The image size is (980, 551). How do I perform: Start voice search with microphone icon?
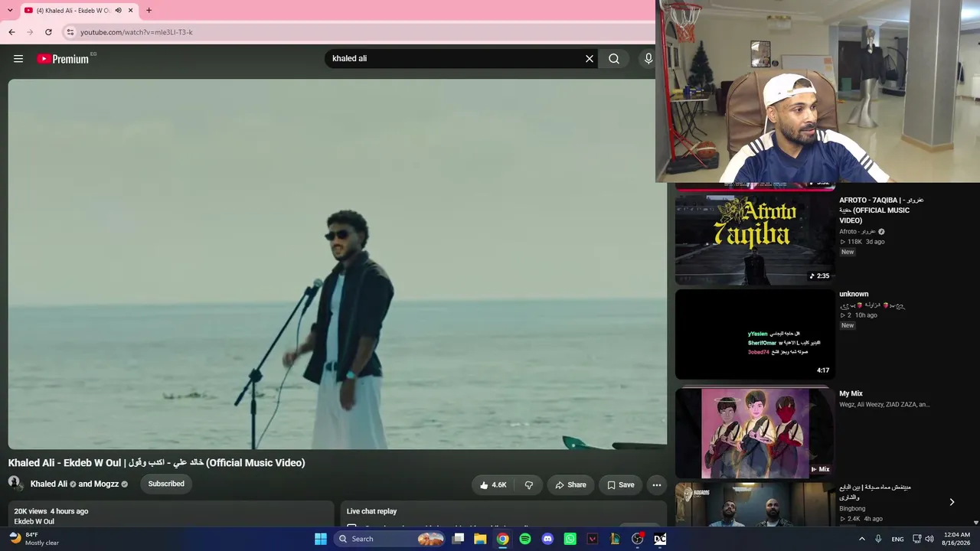648,59
